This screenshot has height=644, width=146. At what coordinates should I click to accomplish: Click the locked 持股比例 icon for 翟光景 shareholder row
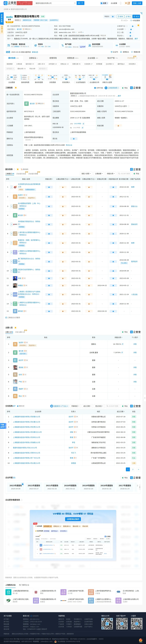point(49,215)
